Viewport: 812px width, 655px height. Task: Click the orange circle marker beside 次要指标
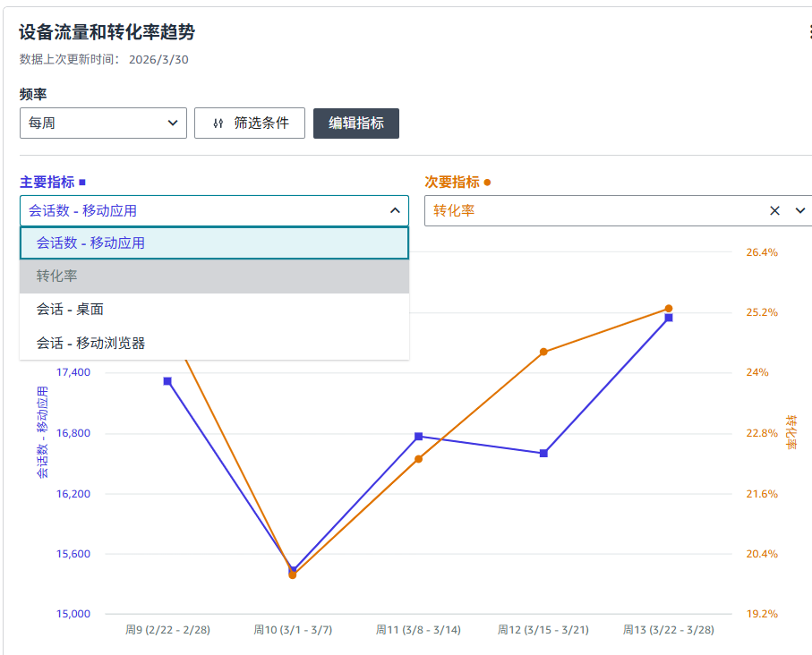coord(487,183)
